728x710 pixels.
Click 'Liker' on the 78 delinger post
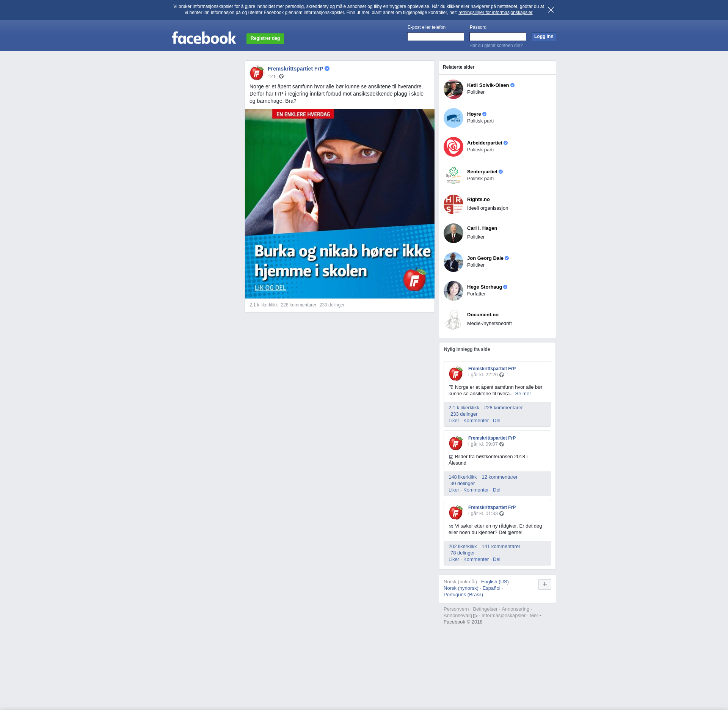tap(454, 559)
